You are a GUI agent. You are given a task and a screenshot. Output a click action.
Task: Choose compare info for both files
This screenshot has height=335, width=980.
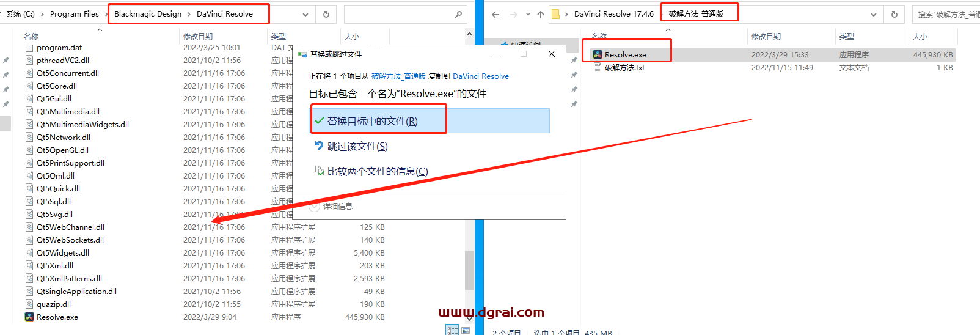tap(371, 171)
